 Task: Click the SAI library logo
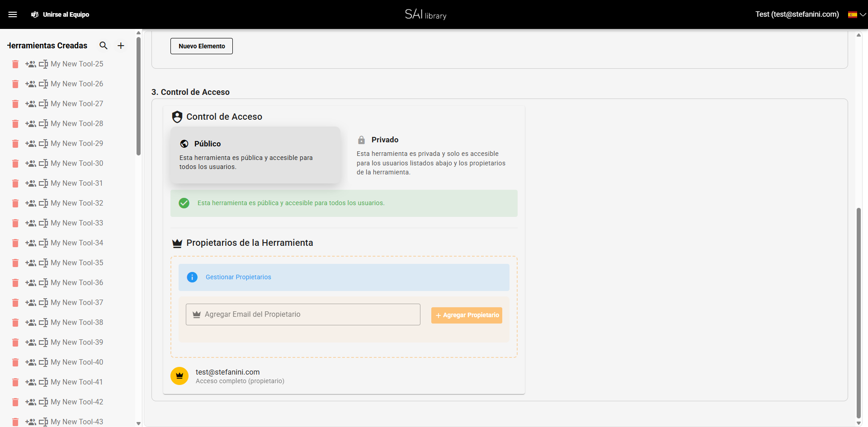tap(425, 14)
